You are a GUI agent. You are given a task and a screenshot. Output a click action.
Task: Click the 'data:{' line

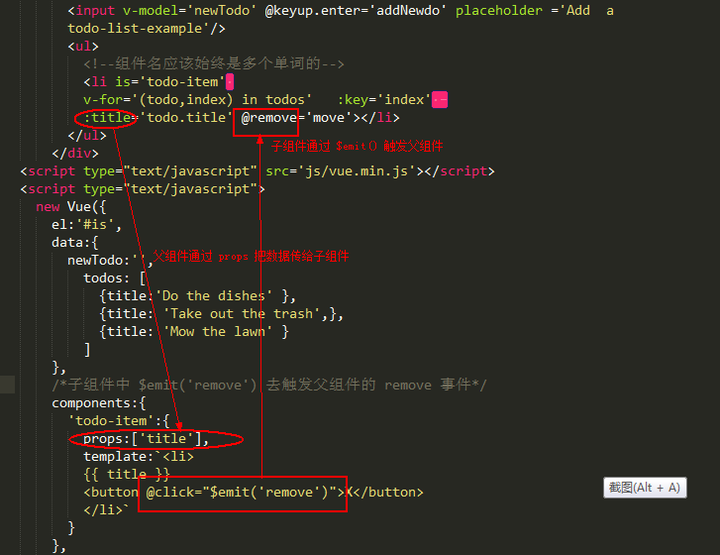(x=75, y=242)
